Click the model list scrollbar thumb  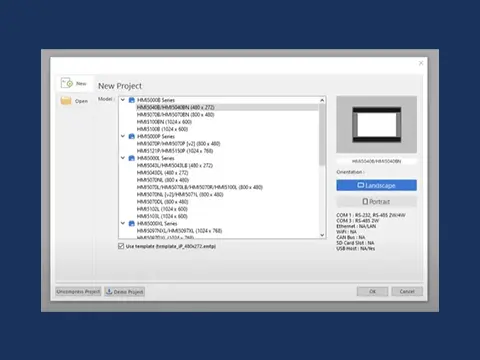(x=322, y=134)
